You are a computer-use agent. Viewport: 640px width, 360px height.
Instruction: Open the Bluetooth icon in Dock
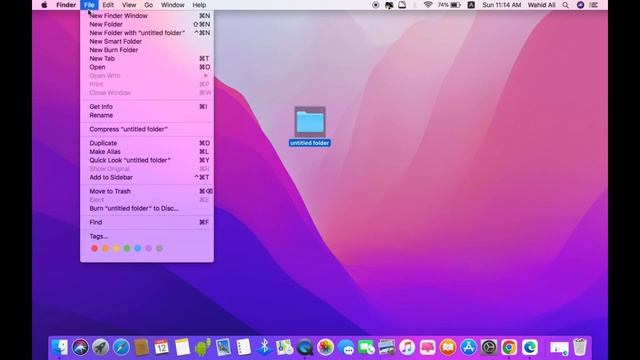pos(264,347)
